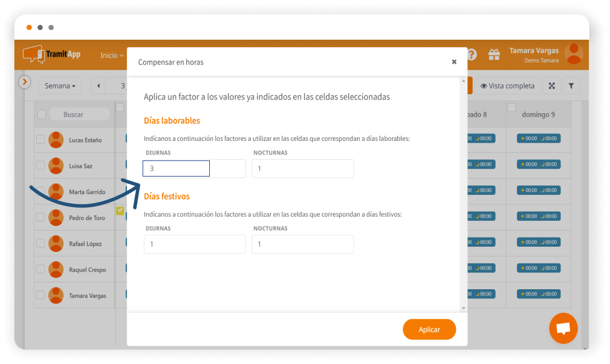Open the orange chat bubble widget
This screenshot has width=610, height=364.
pos(563,328)
